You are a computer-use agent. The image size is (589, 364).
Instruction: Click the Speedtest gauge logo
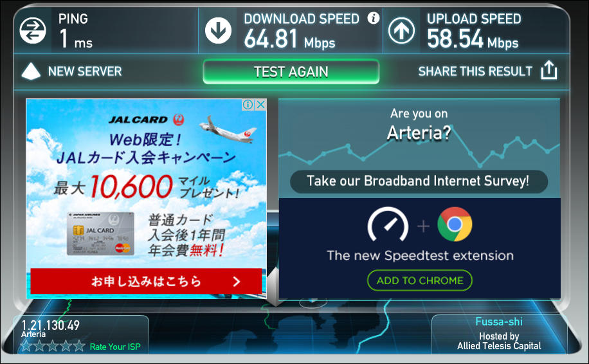[x=388, y=224]
